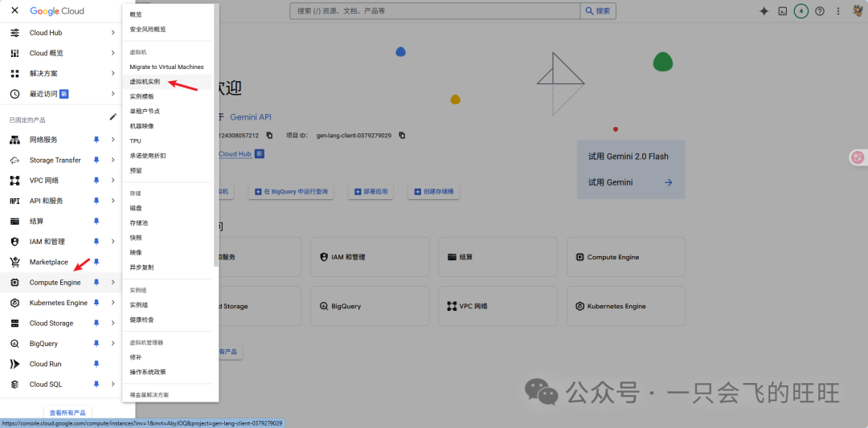868x428 pixels.
Task: Click the 解决方案 grid icon
Action: click(15, 74)
